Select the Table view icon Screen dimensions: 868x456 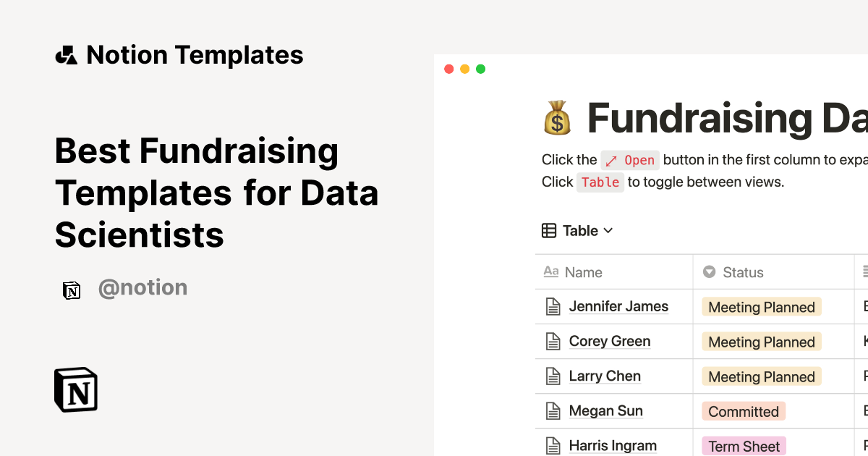pos(548,230)
